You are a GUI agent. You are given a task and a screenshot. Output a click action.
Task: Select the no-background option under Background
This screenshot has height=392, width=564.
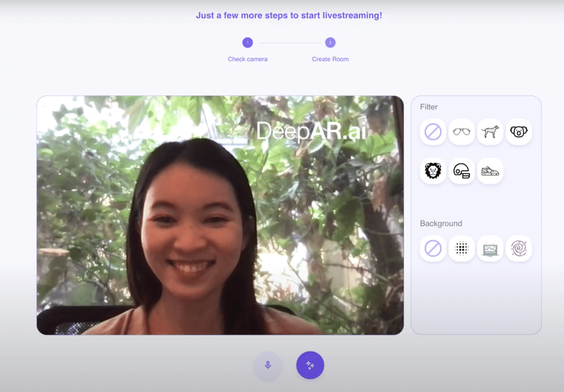(x=433, y=249)
